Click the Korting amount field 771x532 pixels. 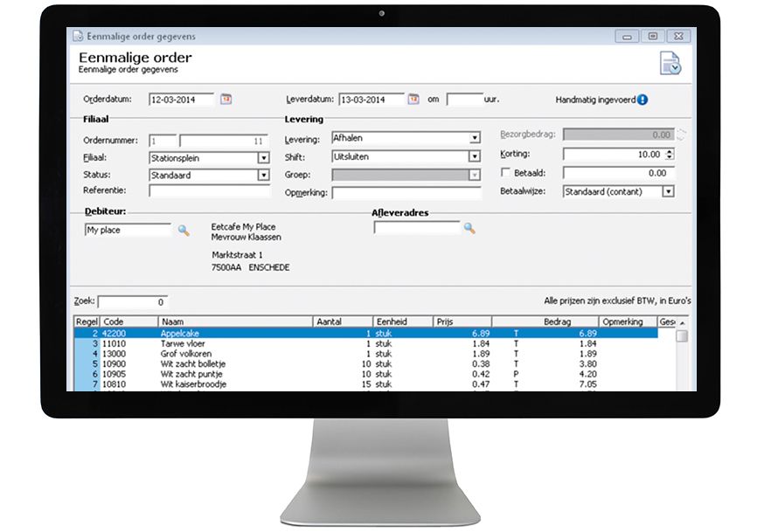point(614,155)
